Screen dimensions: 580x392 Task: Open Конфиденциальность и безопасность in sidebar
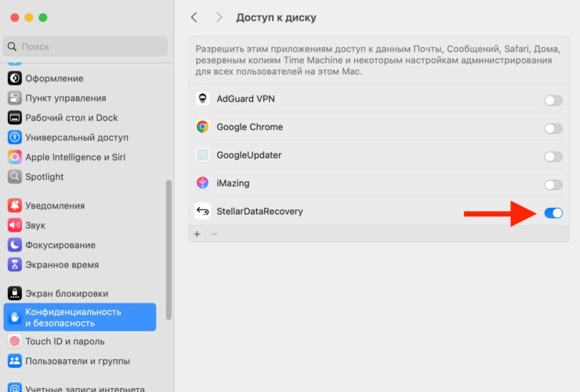pos(78,317)
